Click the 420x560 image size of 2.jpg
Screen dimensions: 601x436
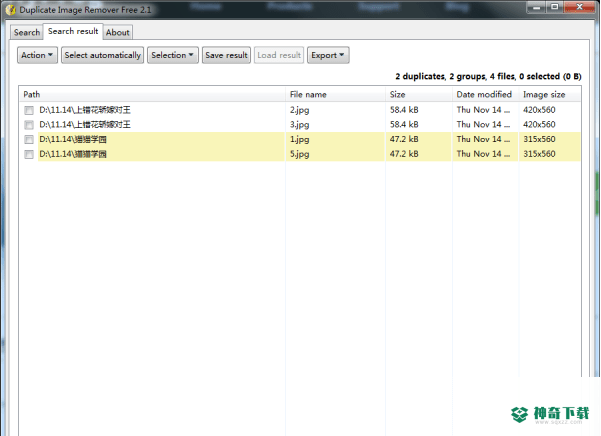click(539, 110)
